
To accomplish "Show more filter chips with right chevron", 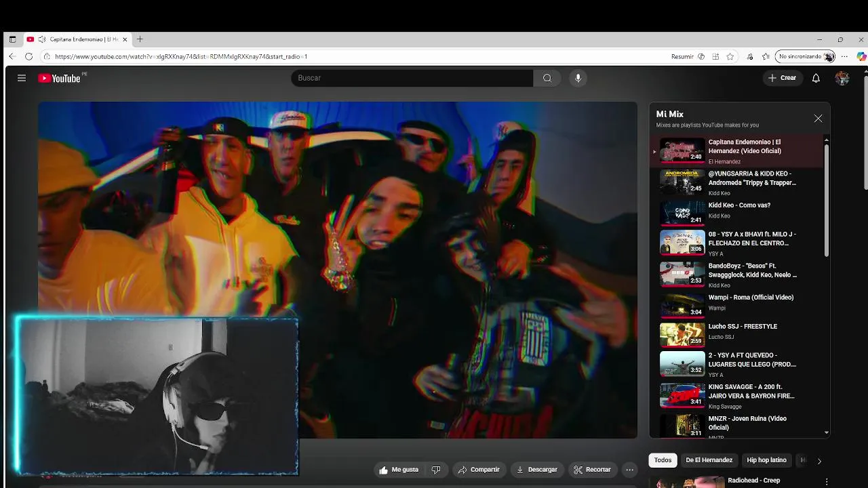I will coord(818,461).
